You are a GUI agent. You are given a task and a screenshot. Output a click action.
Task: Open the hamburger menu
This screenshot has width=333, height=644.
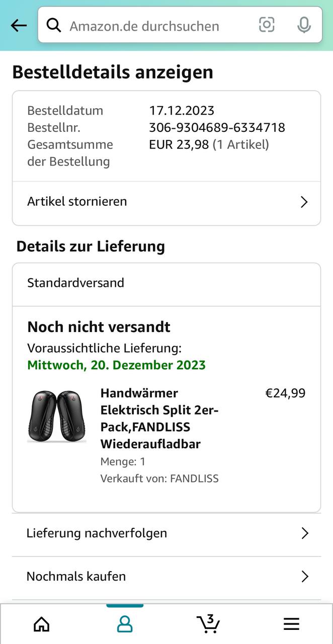pyautogui.click(x=291, y=624)
